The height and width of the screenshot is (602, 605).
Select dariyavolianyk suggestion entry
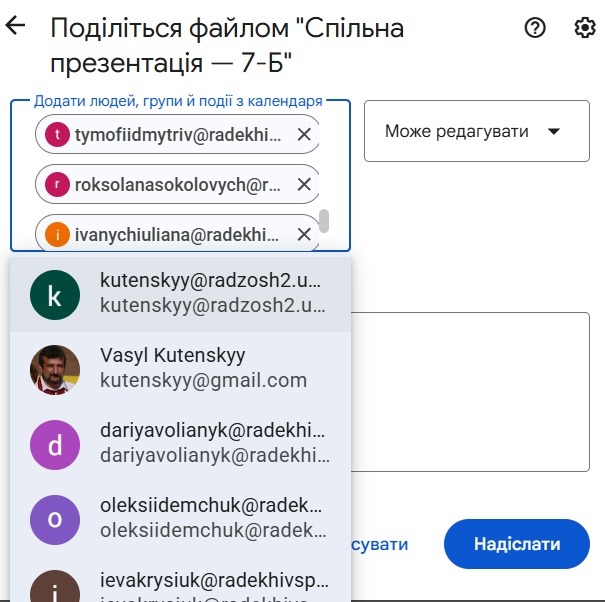pyautogui.click(x=181, y=444)
